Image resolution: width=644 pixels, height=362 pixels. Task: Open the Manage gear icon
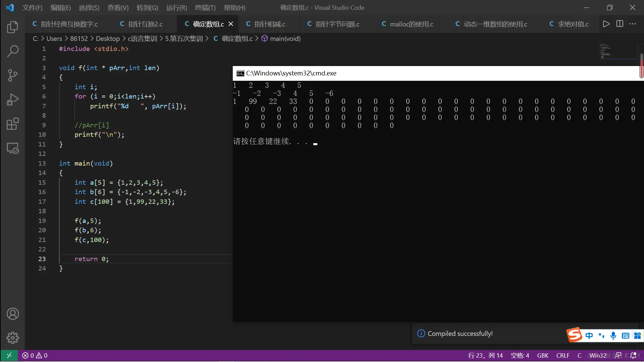(x=12, y=338)
